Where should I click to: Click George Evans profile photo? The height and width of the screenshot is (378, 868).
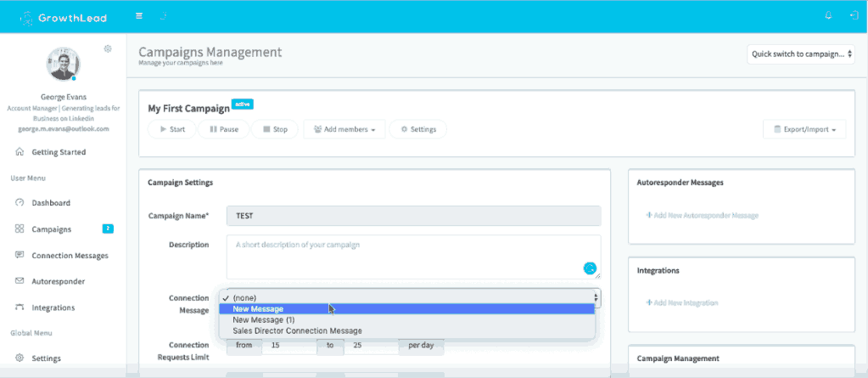coord(63,64)
